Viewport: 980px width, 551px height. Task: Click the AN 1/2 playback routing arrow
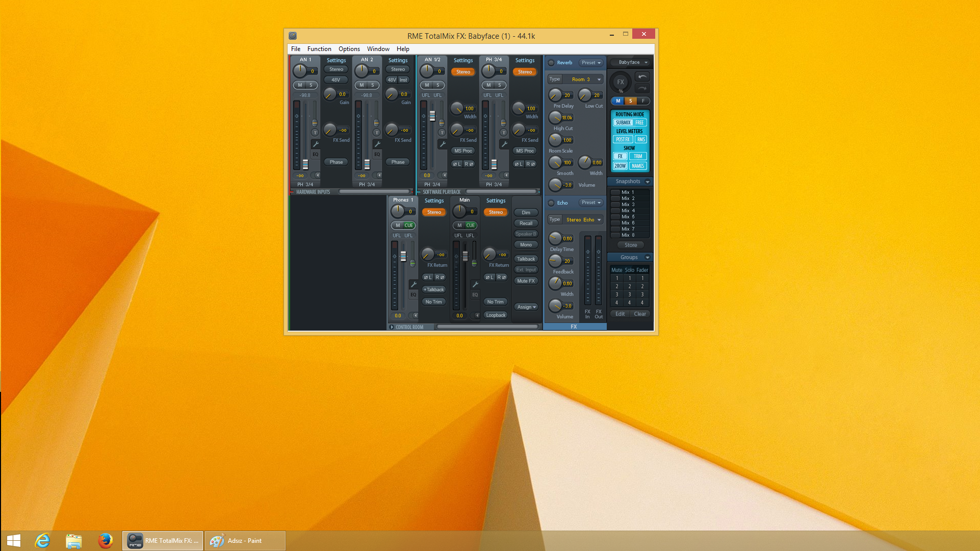pos(444,175)
